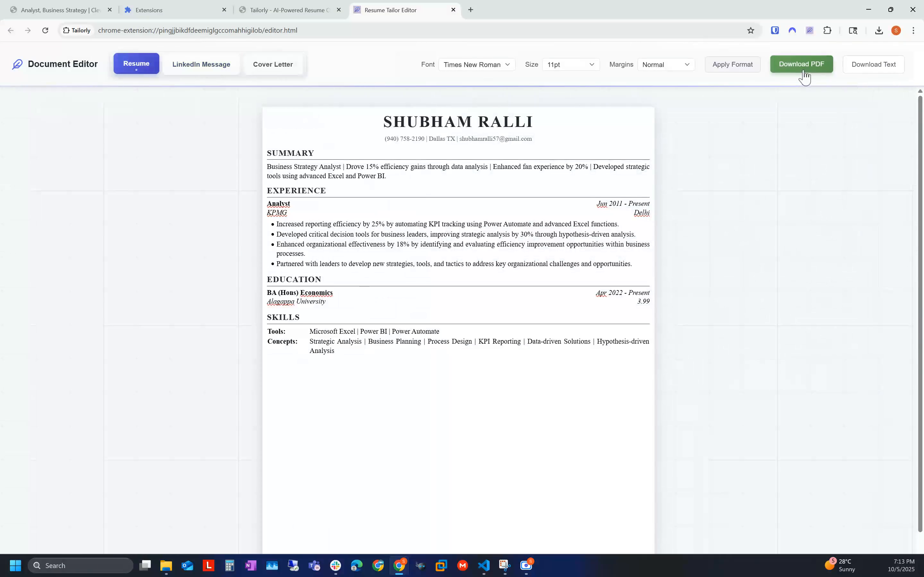924x577 pixels.
Task: Open the browser Extensions puzzle icon
Action: tap(827, 30)
